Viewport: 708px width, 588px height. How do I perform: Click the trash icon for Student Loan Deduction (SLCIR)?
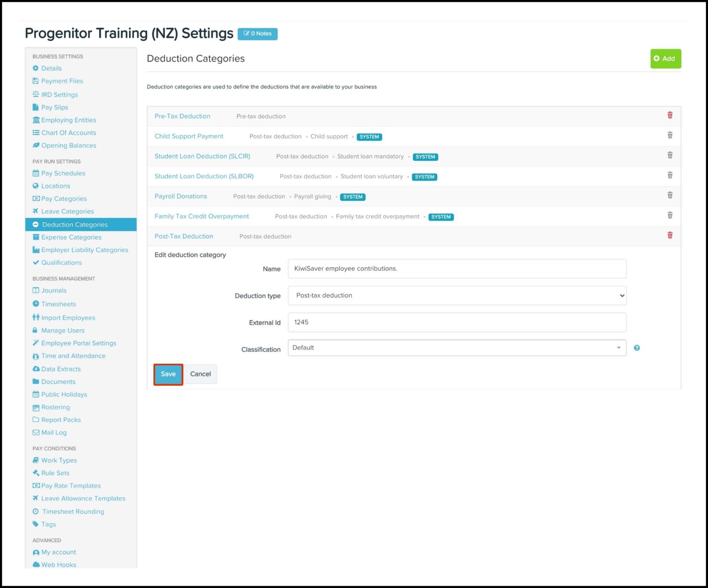coord(670,155)
